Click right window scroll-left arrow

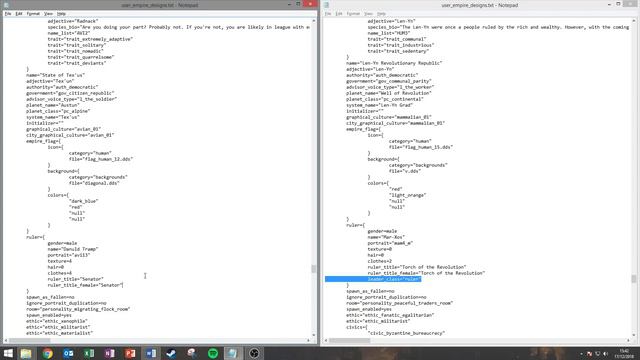326,340
